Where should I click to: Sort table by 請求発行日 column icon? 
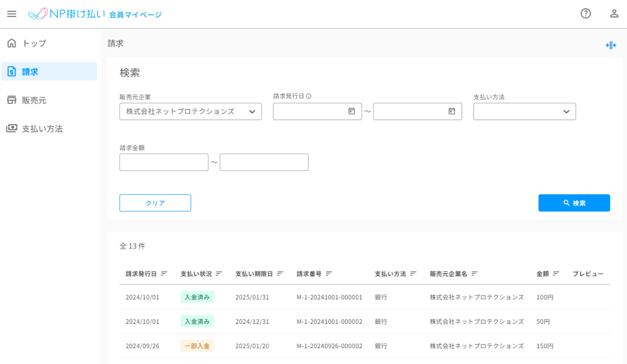(164, 274)
